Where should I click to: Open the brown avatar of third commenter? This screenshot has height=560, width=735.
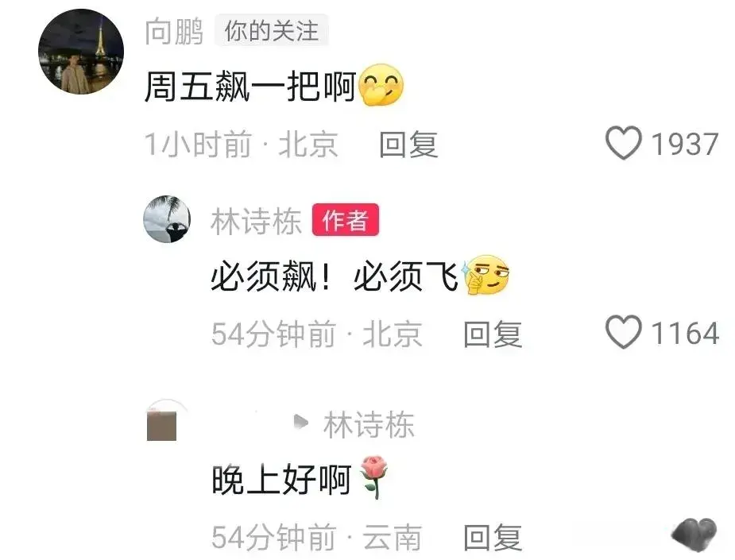point(162,424)
